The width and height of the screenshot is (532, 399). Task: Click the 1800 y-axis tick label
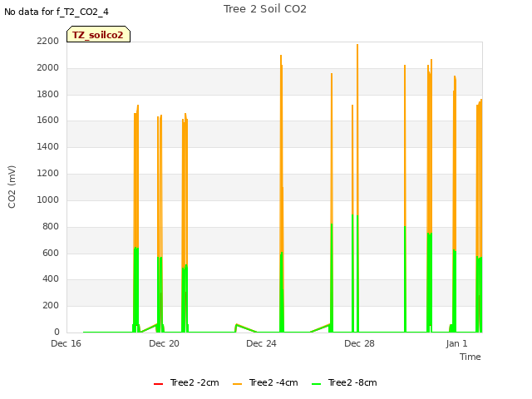click(x=48, y=94)
